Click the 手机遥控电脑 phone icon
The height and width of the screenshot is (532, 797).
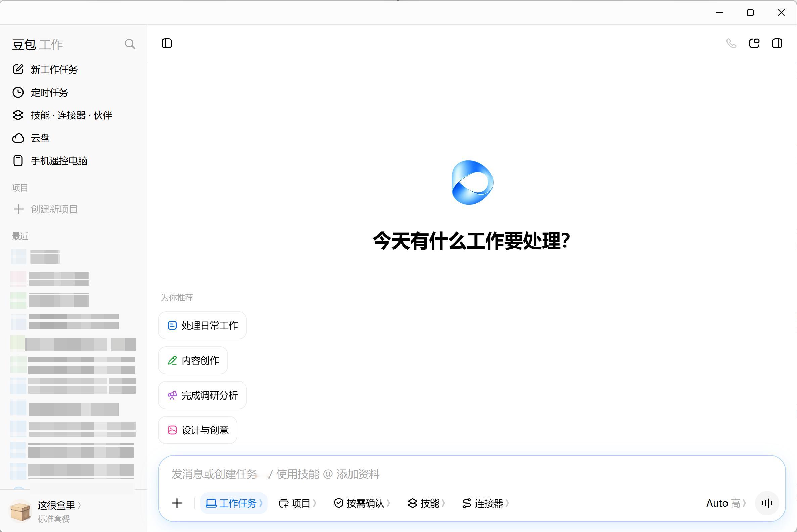[18, 161]
